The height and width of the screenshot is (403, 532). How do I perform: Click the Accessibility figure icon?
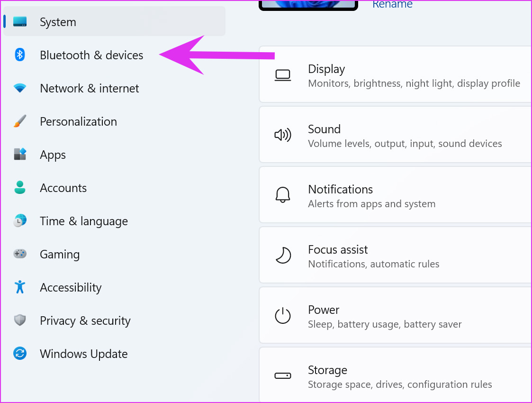point(19,287)
